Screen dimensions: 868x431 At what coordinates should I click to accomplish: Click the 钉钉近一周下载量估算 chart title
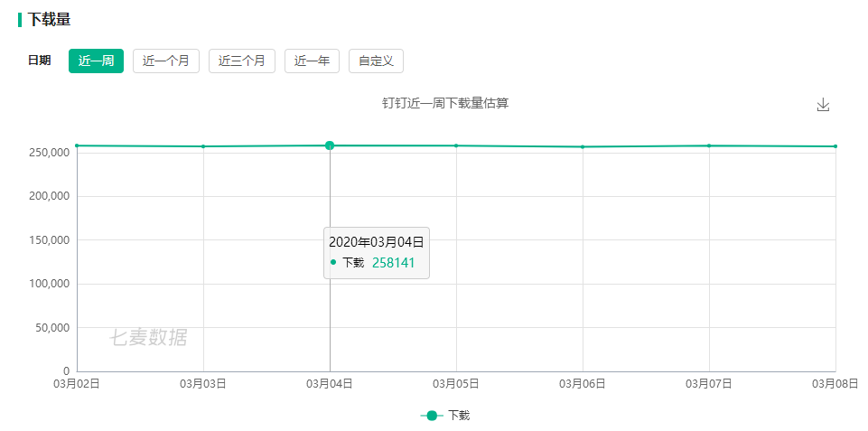point(445,103)
